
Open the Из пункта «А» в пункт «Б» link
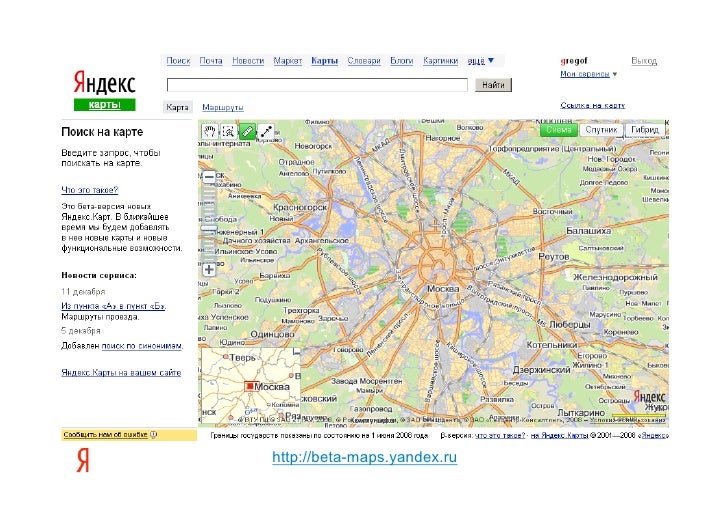(x=114, y=306)
